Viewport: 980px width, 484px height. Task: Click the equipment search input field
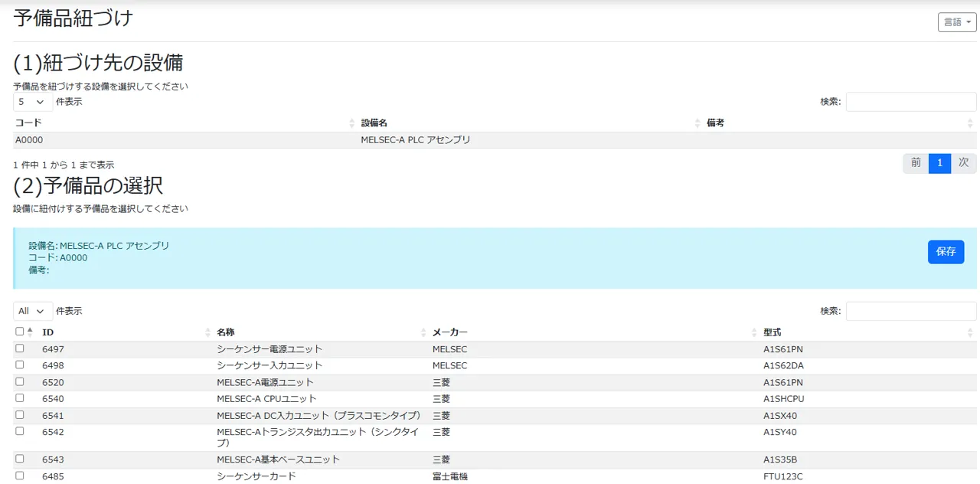pos(911,101)
